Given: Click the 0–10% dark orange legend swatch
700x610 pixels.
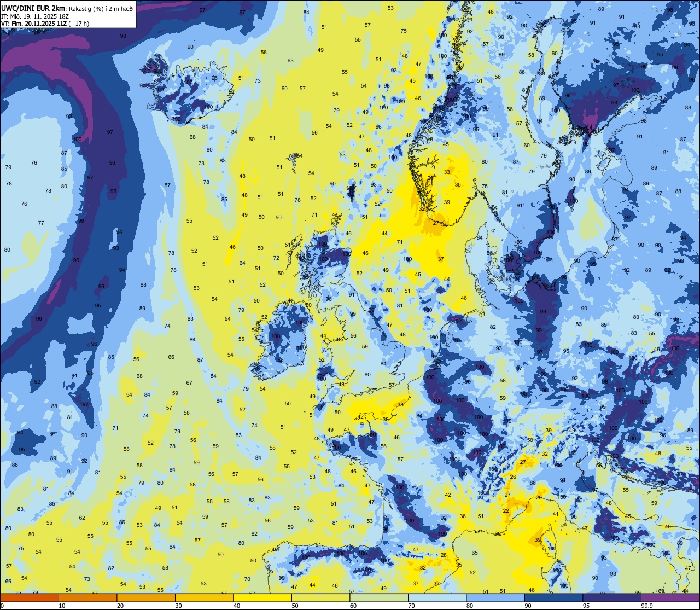Looking at the screenshot, I should point(30,597).
